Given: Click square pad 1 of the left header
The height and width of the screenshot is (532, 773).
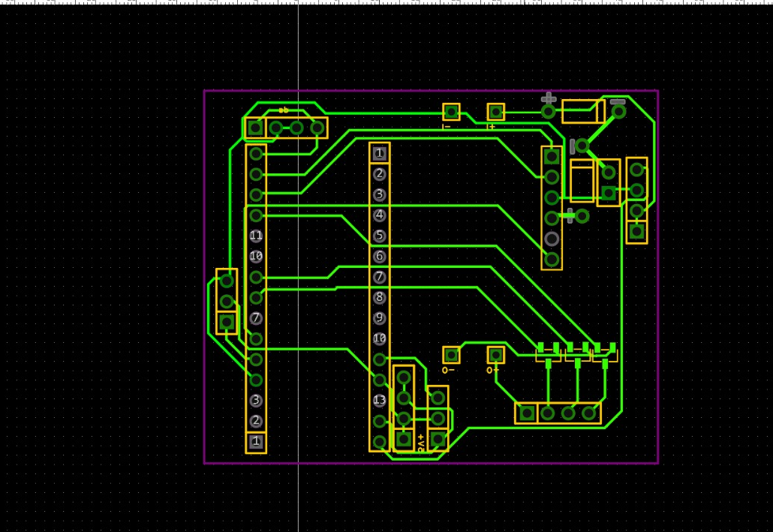Looking at the screenshot, I should click(255, 442).
